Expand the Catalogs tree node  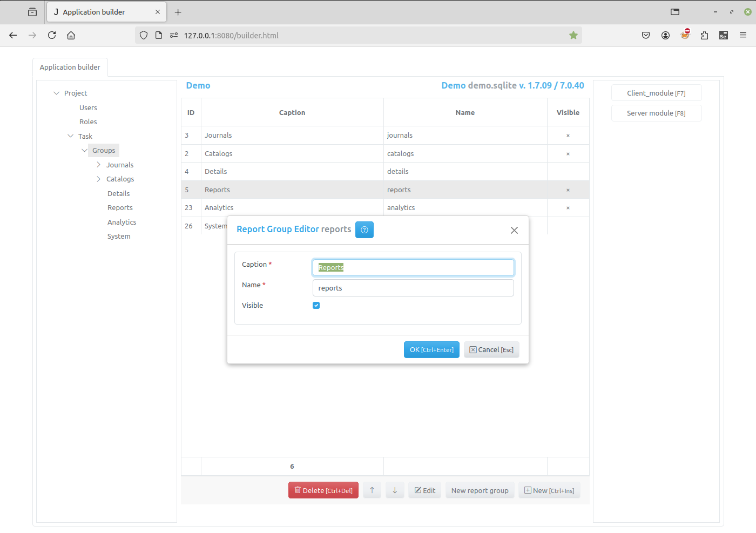(98, 179)
